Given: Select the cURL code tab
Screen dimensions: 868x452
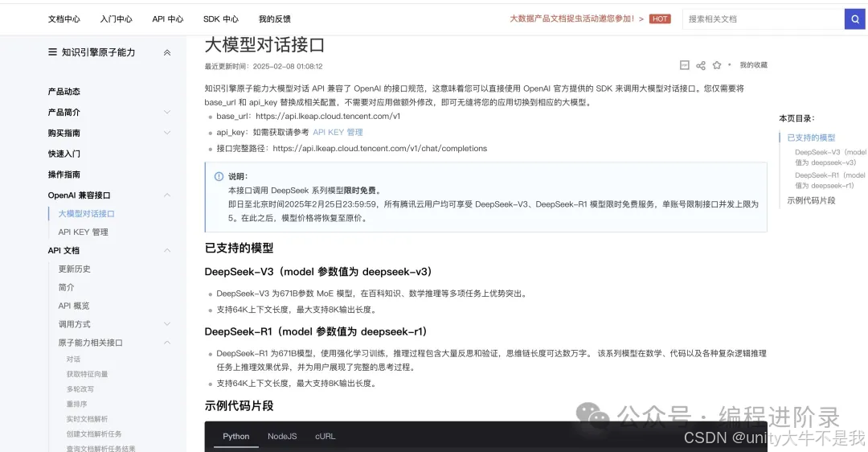Looking at the screenshot, I should coord(325,437).
